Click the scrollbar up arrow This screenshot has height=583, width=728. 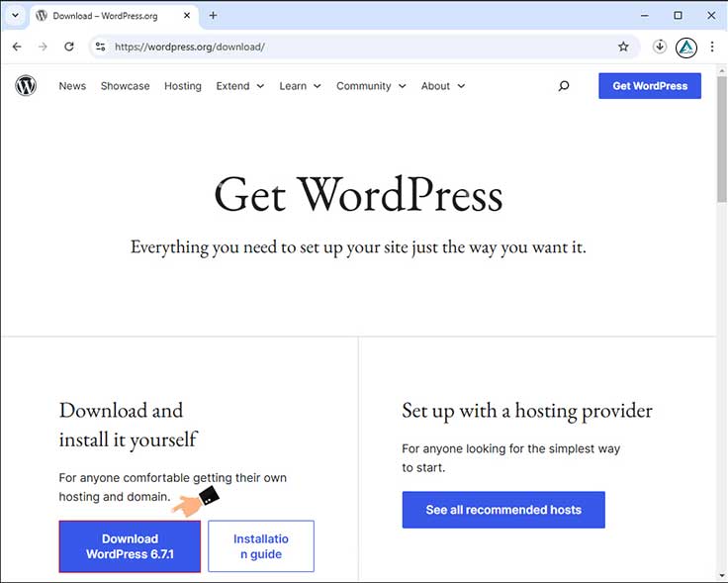(x=722, y=71)
